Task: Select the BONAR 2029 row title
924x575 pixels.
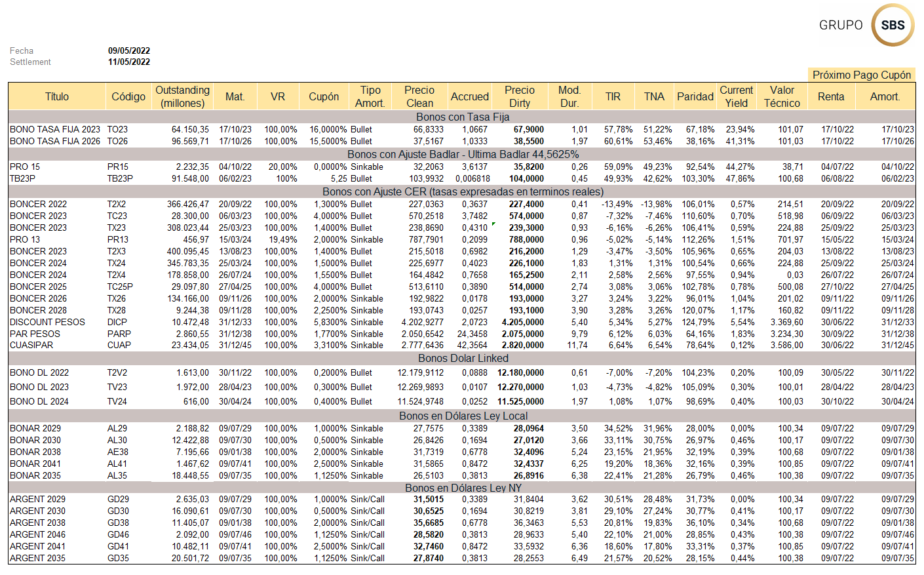Action: [35, 428]
